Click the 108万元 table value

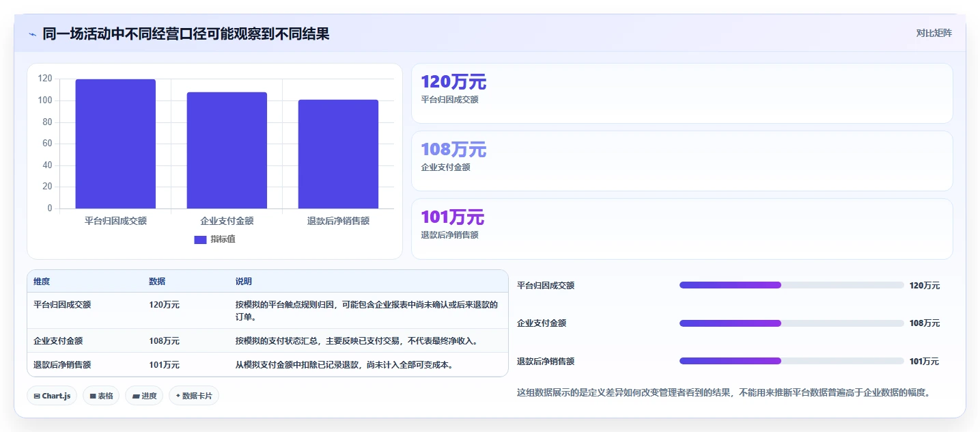click(164, 340)
